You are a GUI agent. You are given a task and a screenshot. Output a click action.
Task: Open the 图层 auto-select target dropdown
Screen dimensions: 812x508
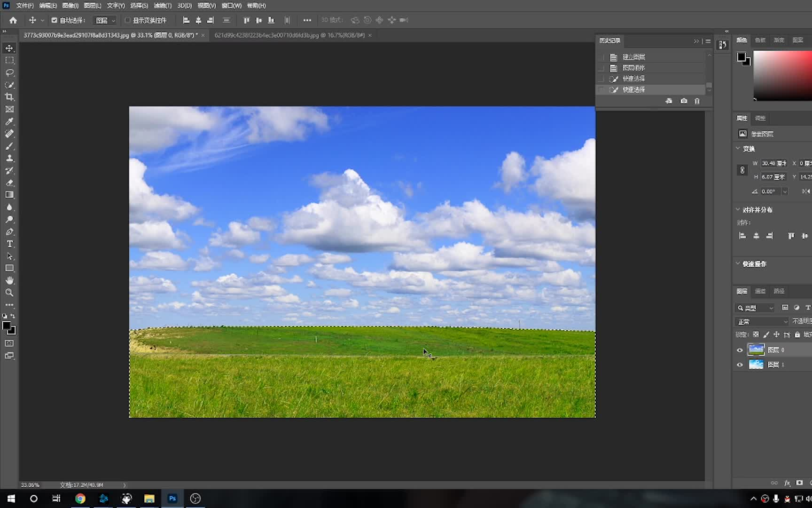coord(105,20)
